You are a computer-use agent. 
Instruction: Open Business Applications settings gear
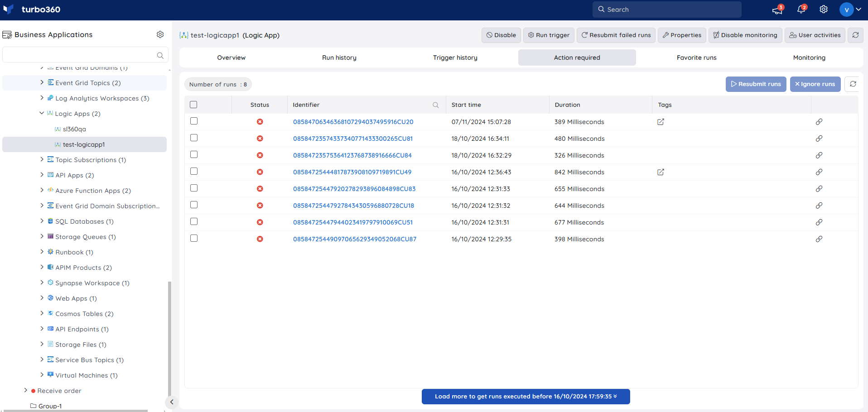pos(160,34)
